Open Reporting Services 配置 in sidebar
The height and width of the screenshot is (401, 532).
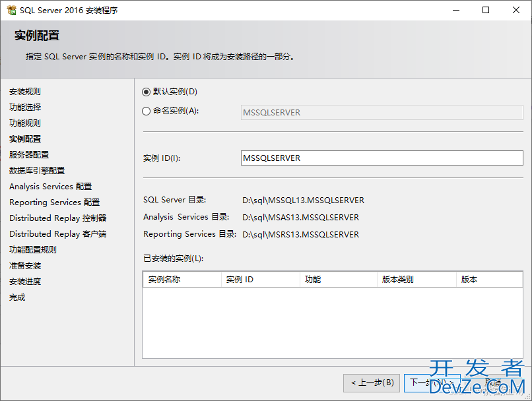55,202
